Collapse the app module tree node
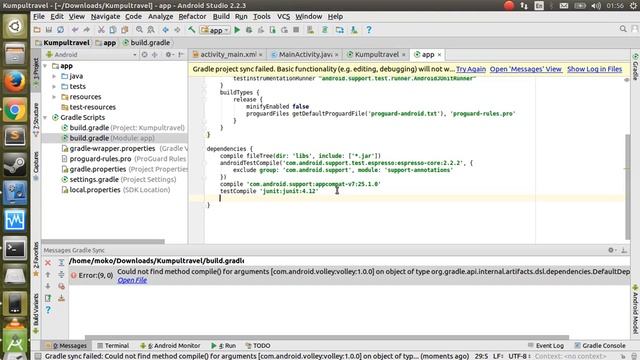640x360 pixels. click(45, 66)
